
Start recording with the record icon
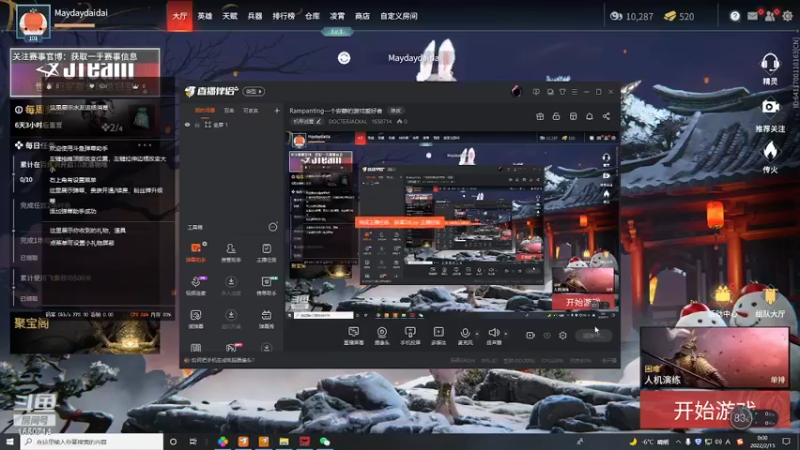[531, 335]
